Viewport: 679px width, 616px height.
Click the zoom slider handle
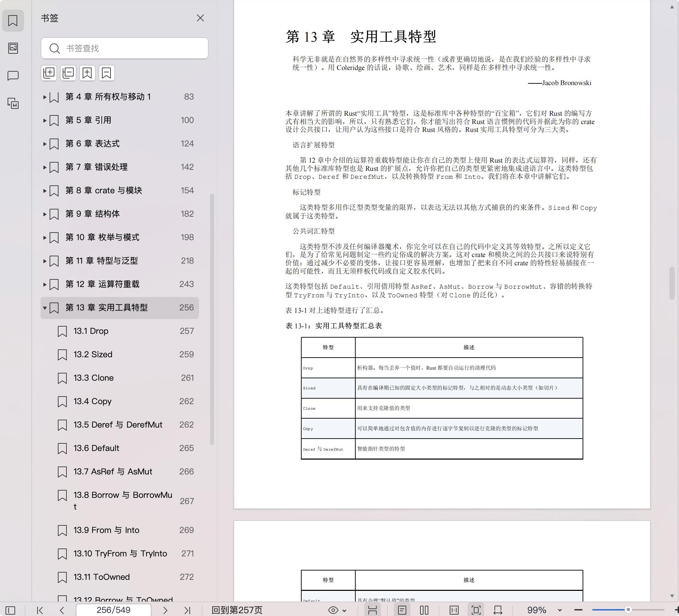[x=628, y=610]
